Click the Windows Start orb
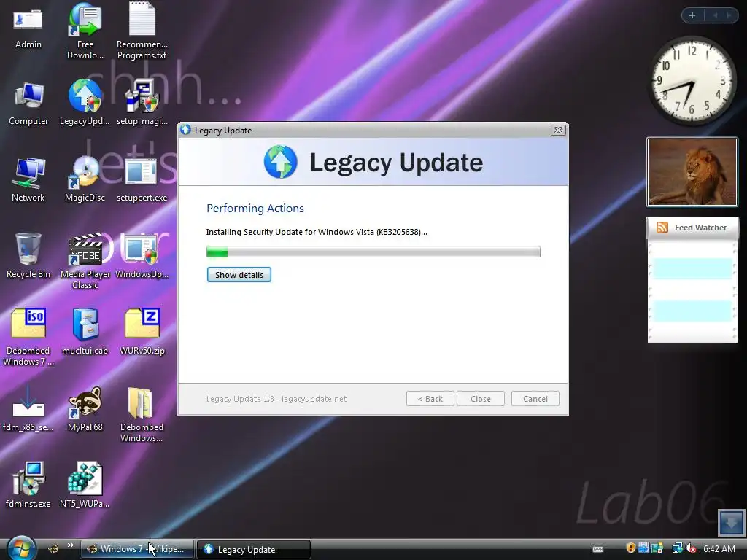The height and width of the screenshot is (560, 747). pos(21,548)
